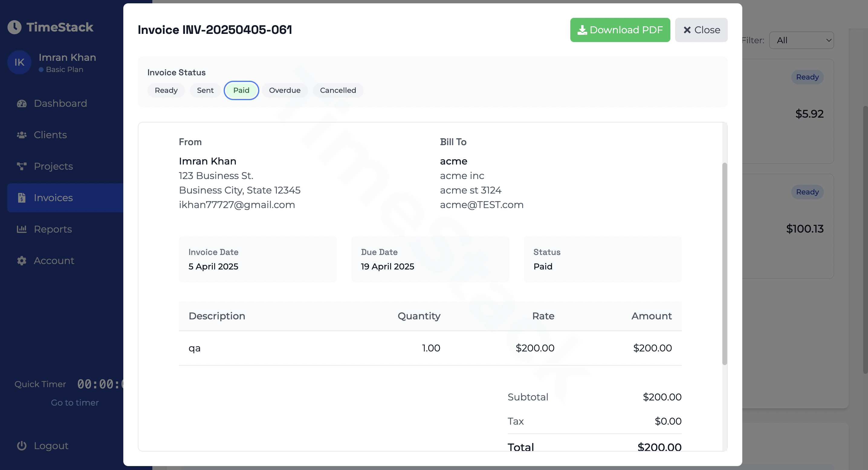The height and width of the screenshot is (470, 868).
Task: Click the Logout link
Action: tap(51, 446)
